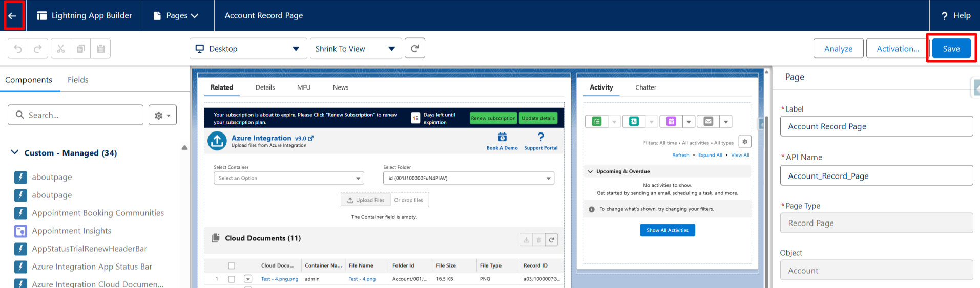Viewport: 980px width, 288px height.
Task: Open the Desktop form factor dropdown
Action: click(248, 49)
